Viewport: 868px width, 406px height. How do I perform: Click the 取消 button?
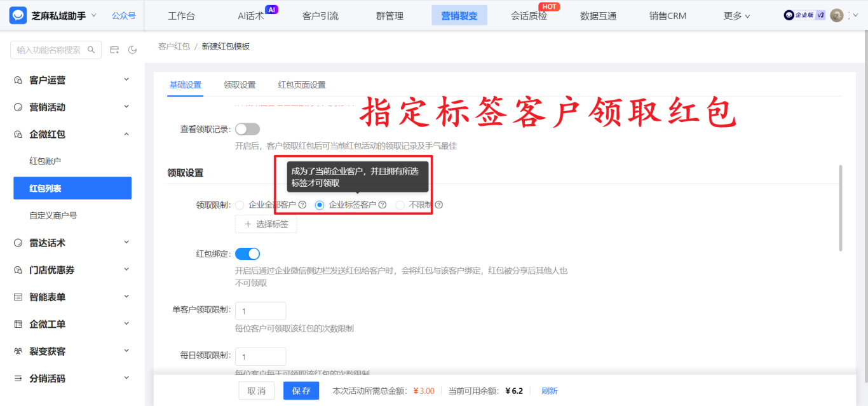tap(256, 391)
